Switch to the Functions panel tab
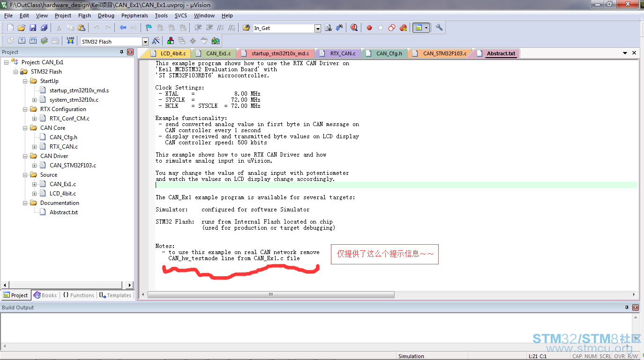The width and height of the screenshot is (644, 360). tap(78, 295)
